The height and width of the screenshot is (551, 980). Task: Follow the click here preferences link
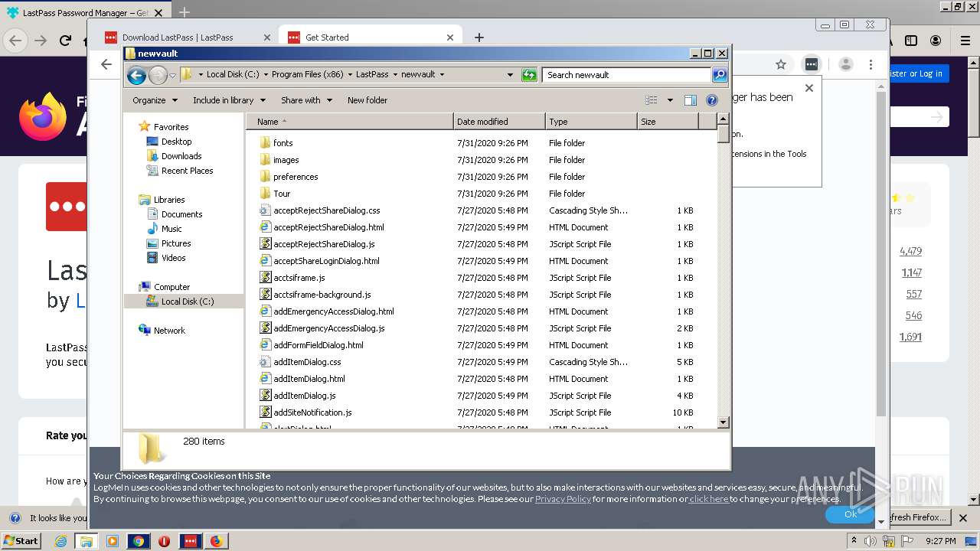coord(709,499)
